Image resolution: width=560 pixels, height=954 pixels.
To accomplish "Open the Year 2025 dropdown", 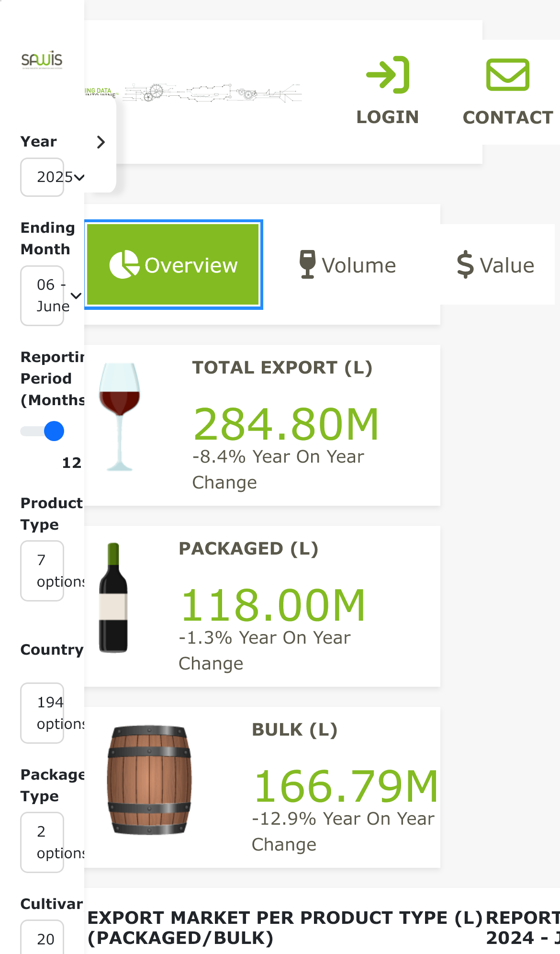I will click(x=42, y=177).
